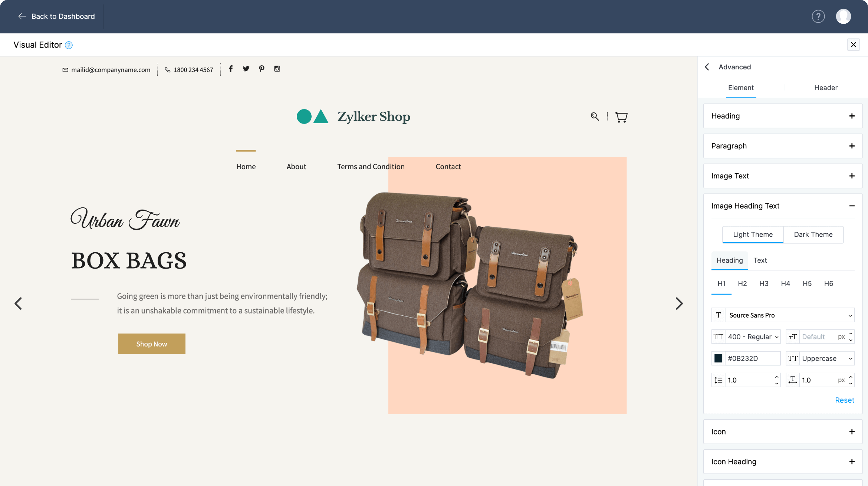Click the magnifier search icon by the cart
Screen dimensions: 868x486
tap(595, 116)
